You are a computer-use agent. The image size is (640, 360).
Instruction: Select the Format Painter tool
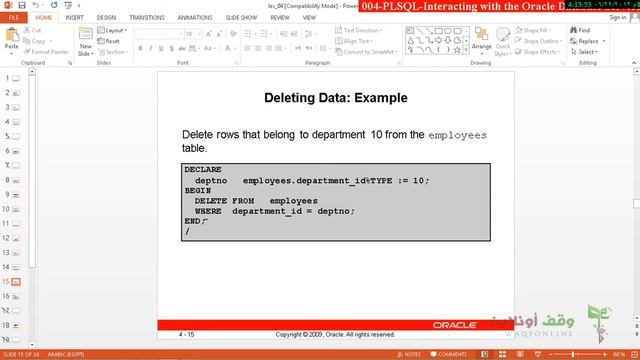(x=46, y=52)
